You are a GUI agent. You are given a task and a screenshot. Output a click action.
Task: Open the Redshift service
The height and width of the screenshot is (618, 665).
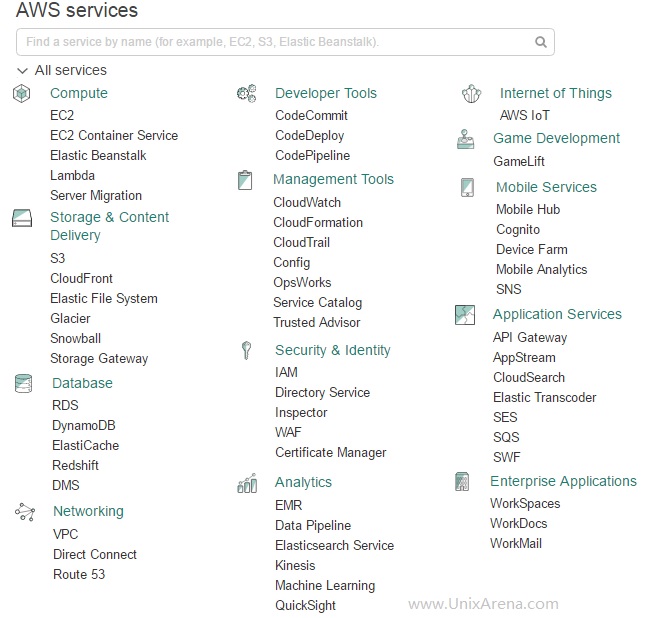(x=75, y=465)
